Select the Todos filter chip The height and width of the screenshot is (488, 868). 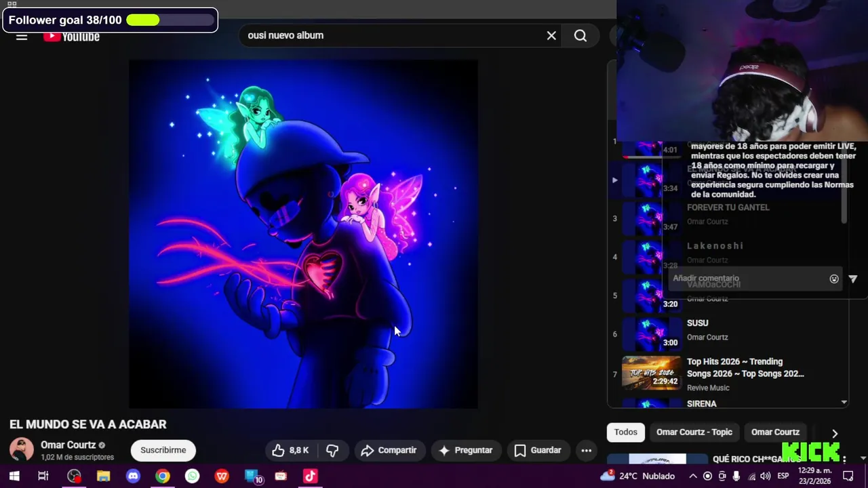626,432
